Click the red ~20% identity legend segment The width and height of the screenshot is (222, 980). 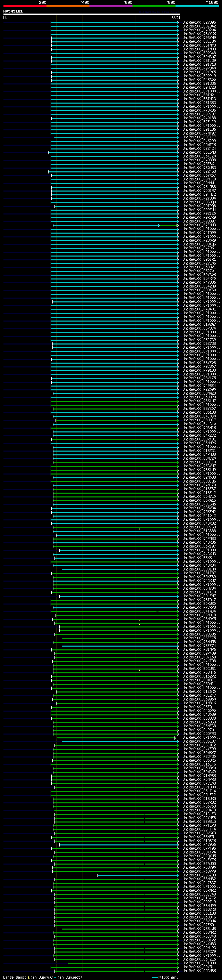tap(25, 6)
